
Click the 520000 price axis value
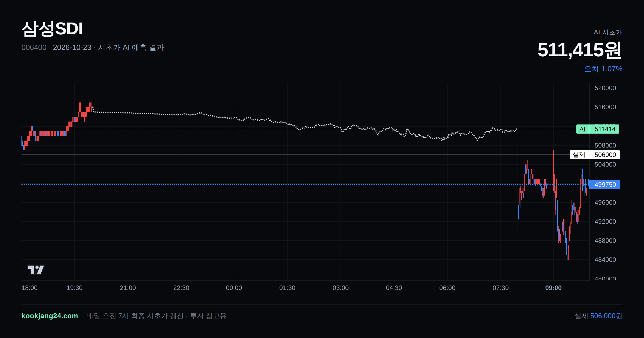click(605, 88)
